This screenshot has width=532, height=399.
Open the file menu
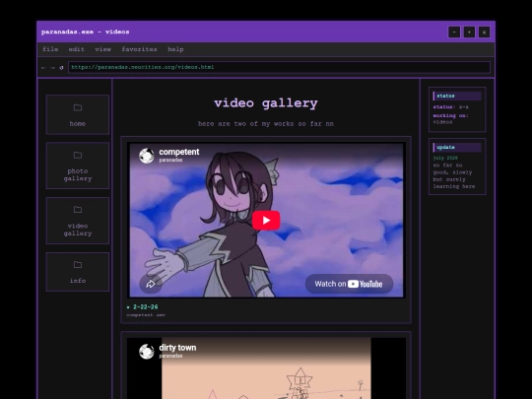coord(50,49)
